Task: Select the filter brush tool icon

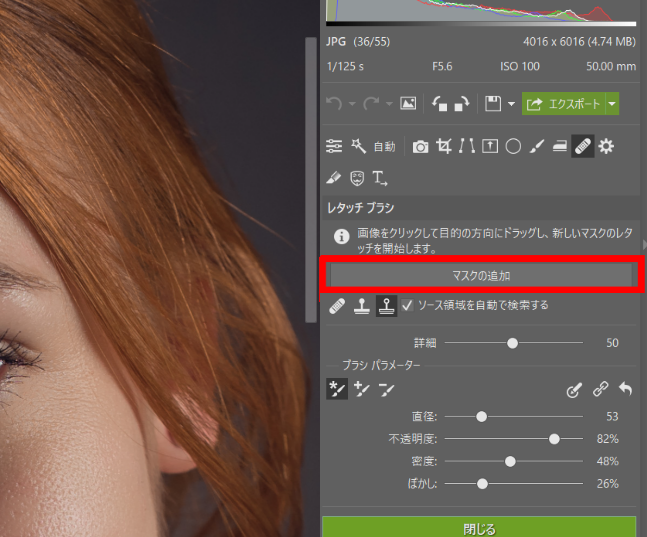Action: coord(537,146)
